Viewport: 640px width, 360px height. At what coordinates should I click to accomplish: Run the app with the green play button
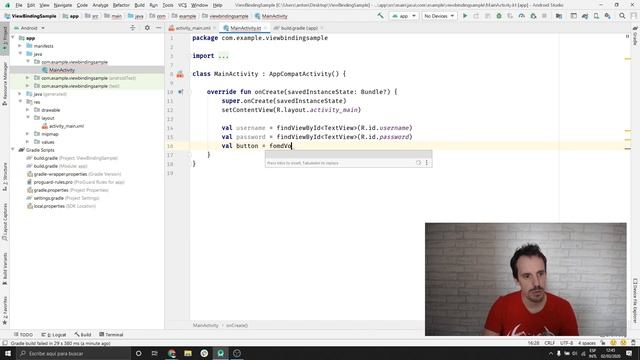[465, 16]
